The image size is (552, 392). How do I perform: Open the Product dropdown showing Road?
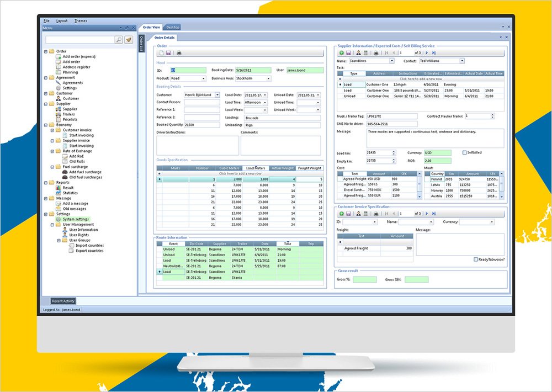(x=204, y=78)
